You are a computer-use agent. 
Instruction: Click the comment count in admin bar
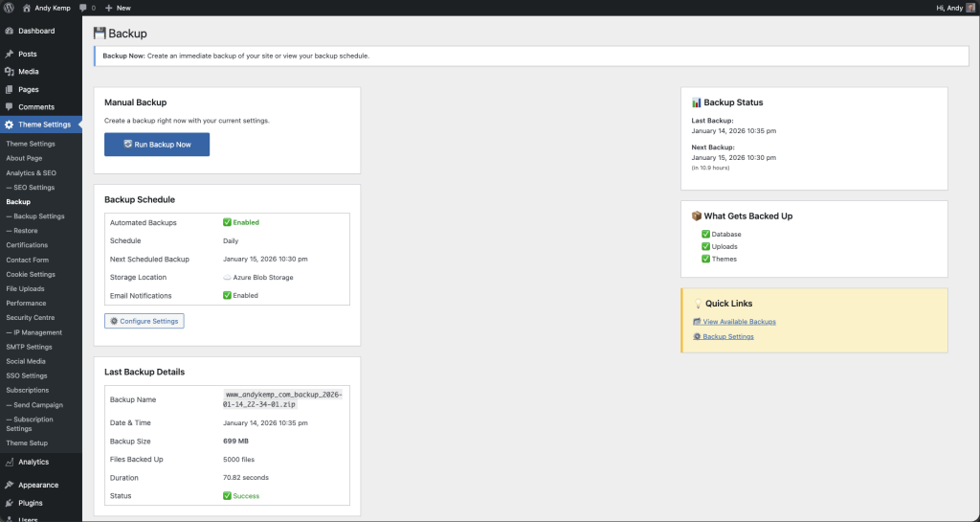(x=87, y=7)
